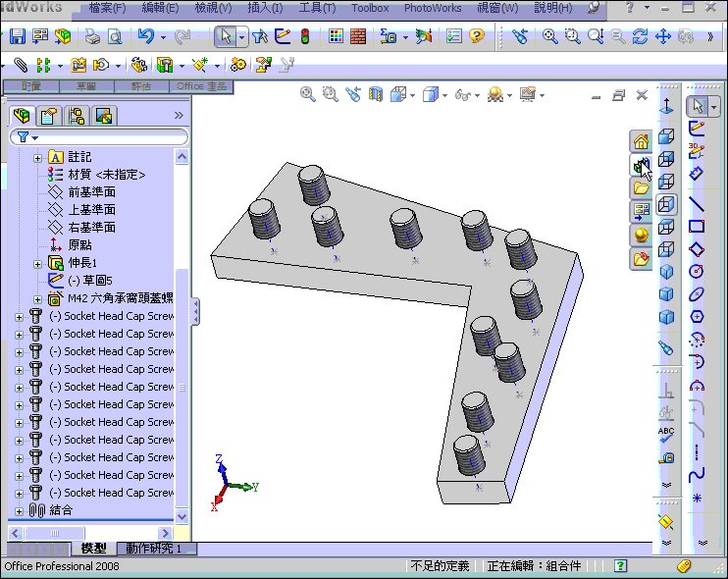Click the feature tree scroll down arrow

point(182,516)
